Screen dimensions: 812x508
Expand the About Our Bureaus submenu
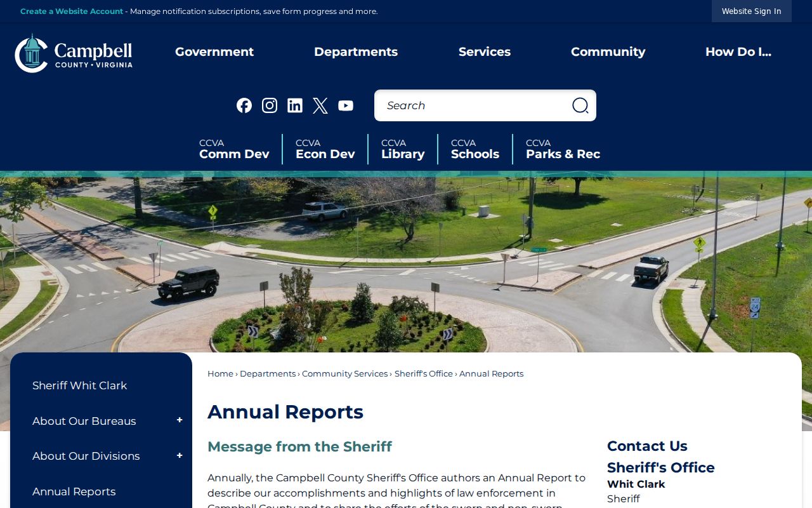[180, 420]
